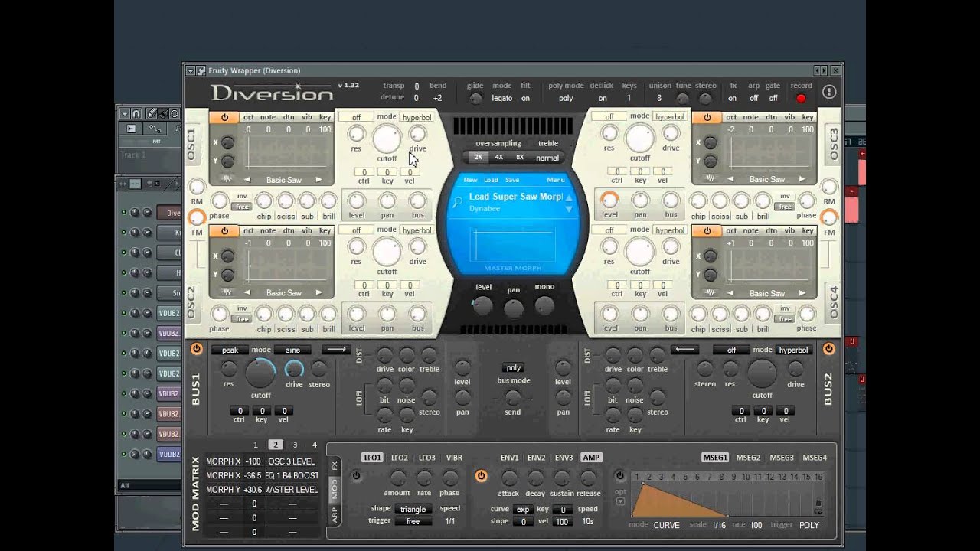This screenshot has height=551, width=980.
Task: Click the info exclamation icon
Action: pyautogui.click(x=829, y=92)
